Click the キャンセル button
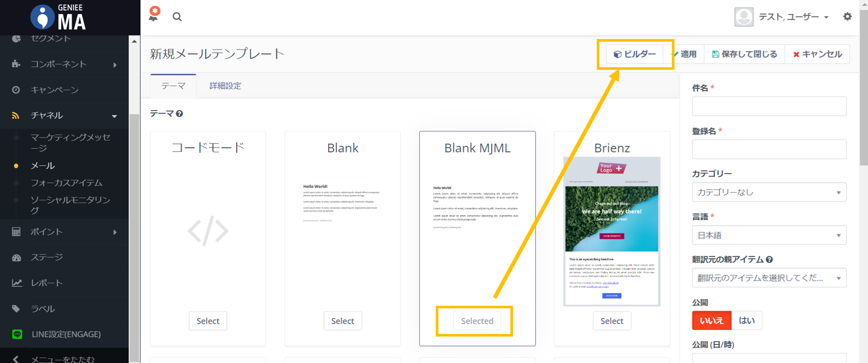 817,54
